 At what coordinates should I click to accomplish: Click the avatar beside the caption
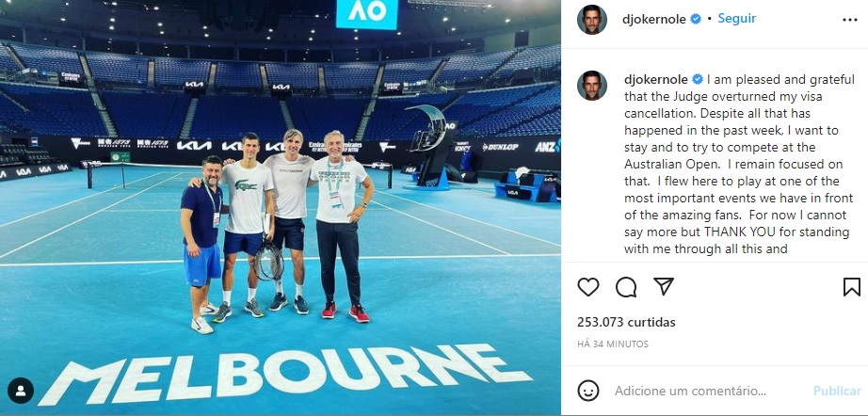pyautogui.click(x=592, y=86)
